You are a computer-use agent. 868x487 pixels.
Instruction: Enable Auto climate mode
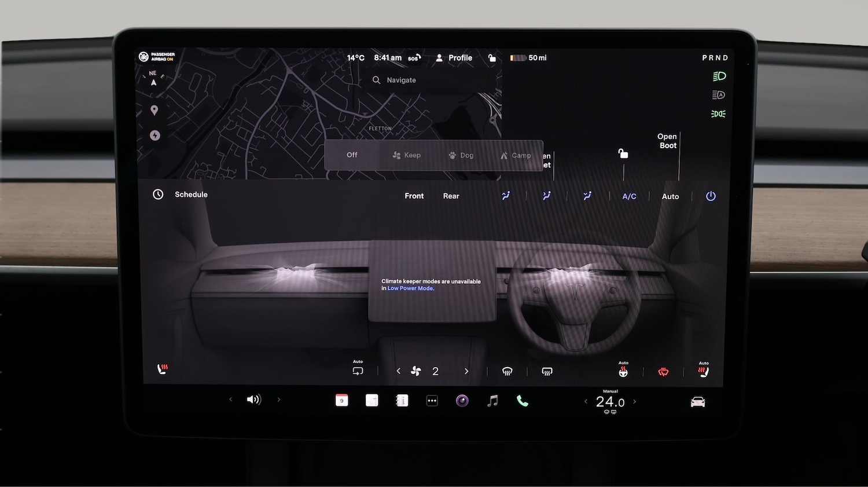click(x=670, y=196)
